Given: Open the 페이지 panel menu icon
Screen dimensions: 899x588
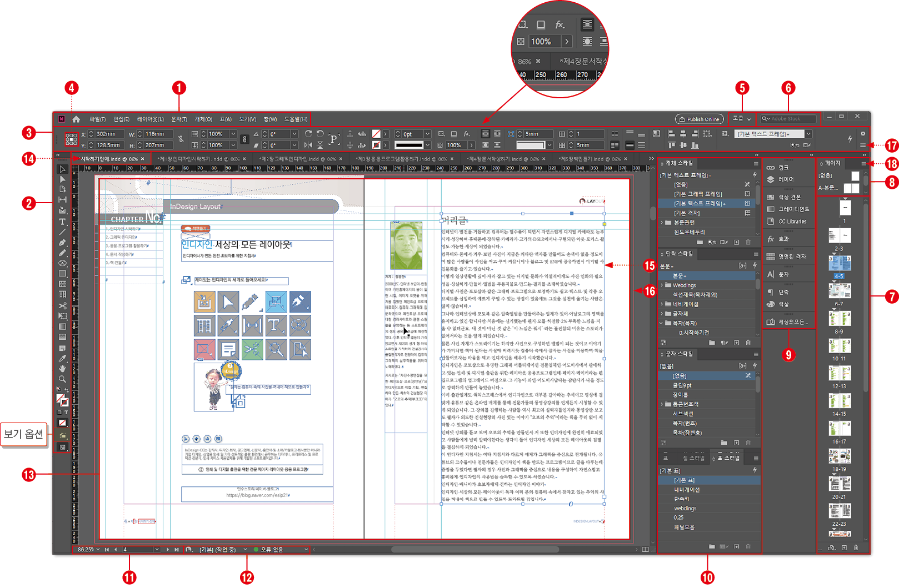Looking at the screenshot, I should (863, 164).
